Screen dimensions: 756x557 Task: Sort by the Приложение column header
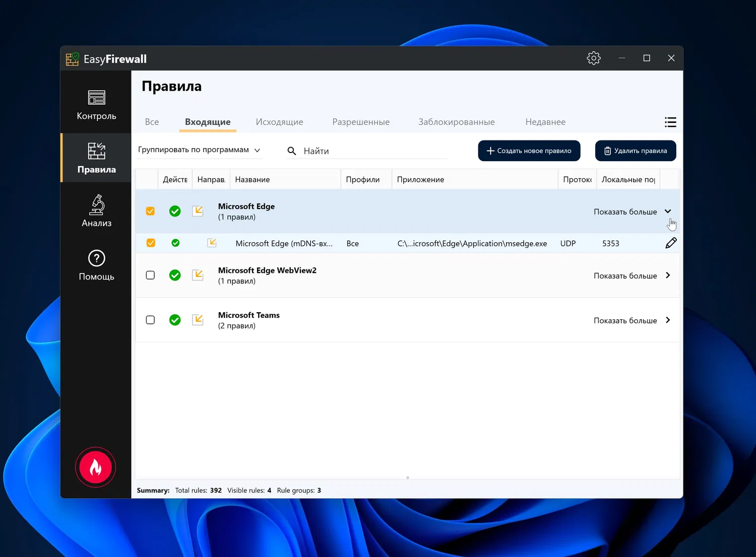pos(475,179)
